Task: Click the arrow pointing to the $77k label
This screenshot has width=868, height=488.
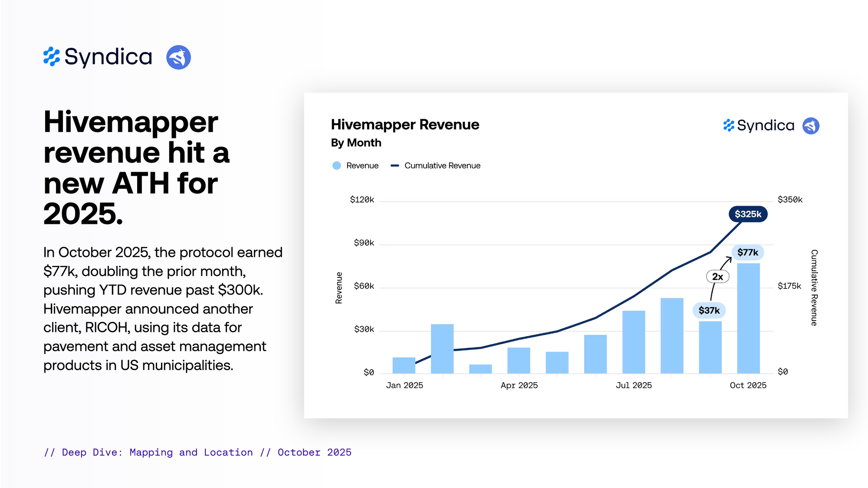Action: [727, 262]
